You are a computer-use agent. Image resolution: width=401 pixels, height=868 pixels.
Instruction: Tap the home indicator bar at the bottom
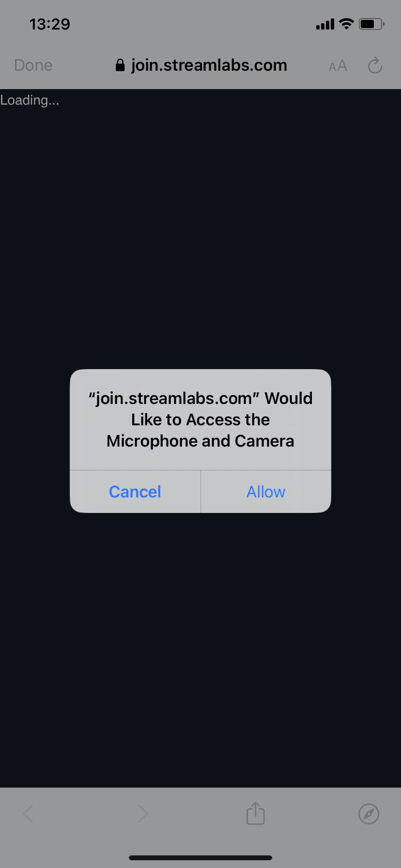(200, 857)
